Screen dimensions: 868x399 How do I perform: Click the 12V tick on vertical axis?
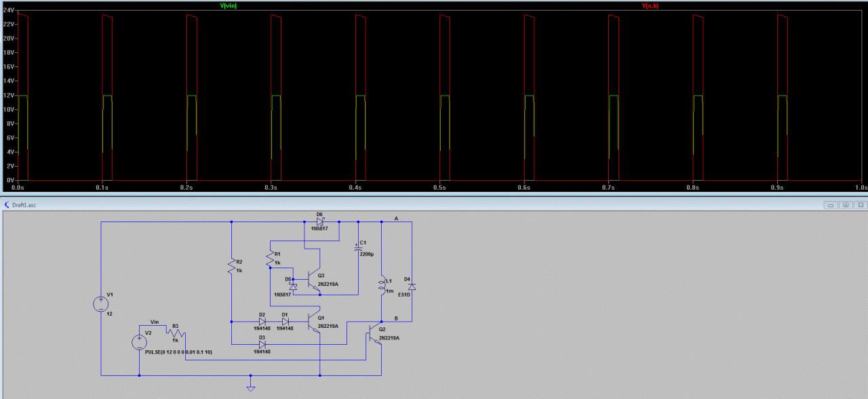pos(8,96)
